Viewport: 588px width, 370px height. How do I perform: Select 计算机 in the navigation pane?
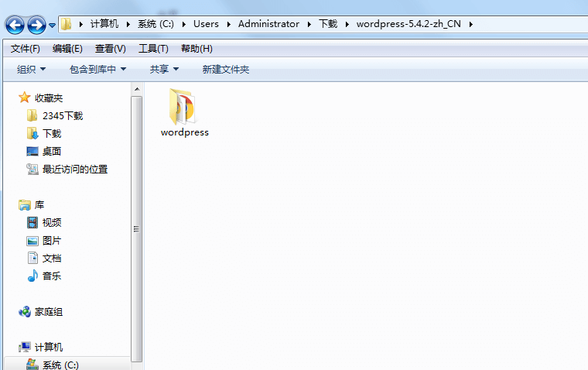coord(49,347)
